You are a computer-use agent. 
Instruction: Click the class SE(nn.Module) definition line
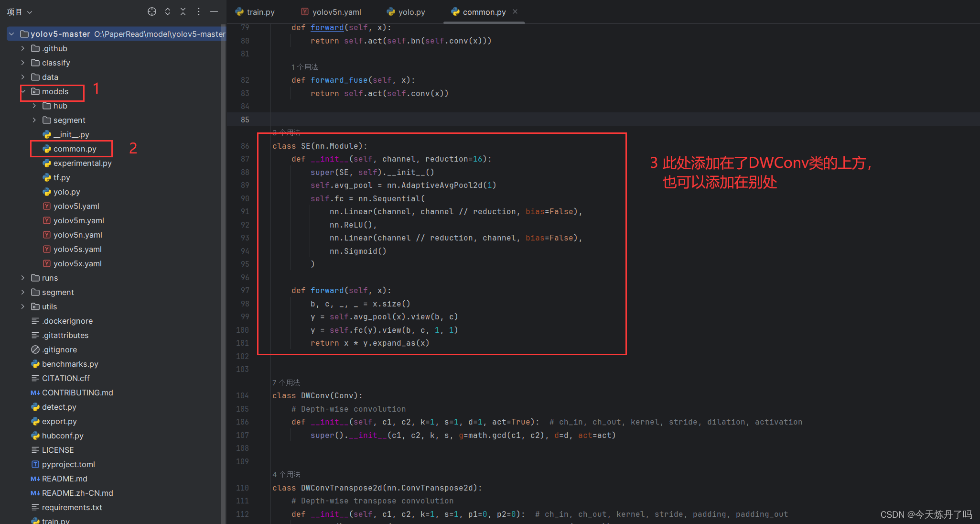pos(320,146)
